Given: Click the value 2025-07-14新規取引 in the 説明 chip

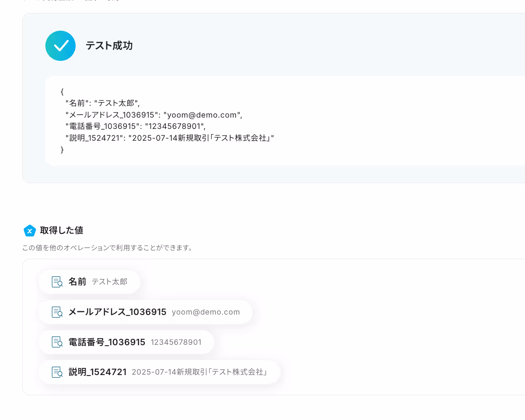Looking at the screenshot, I should (x=199, y=372).
